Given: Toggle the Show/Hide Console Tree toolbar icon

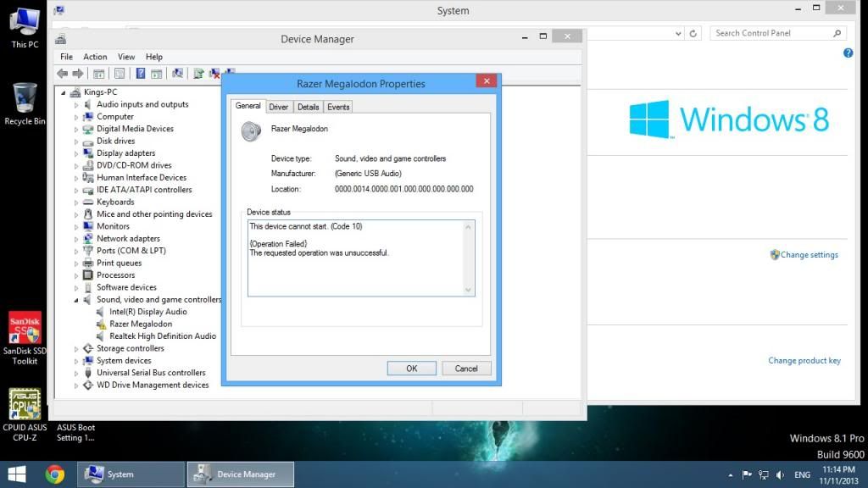Looking at the screenshot, I should (98, 74).
